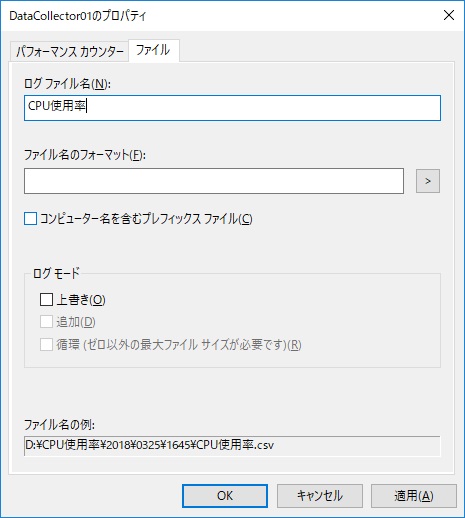Image resolution: width=465 pixels, height=518 pixels.
Task: Click the ファイル名の例 path field
Action: [x=232, y=446]
